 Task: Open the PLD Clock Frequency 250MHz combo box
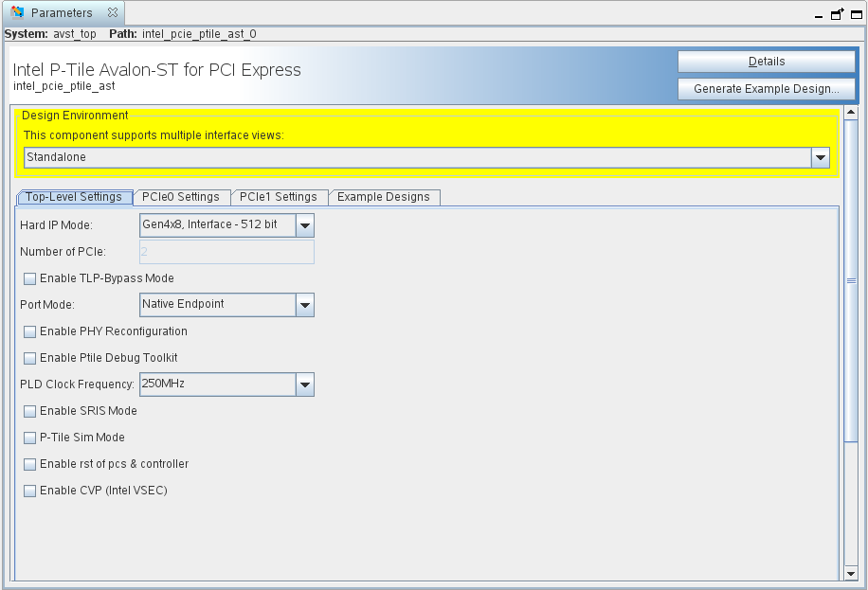coord(226,384)
